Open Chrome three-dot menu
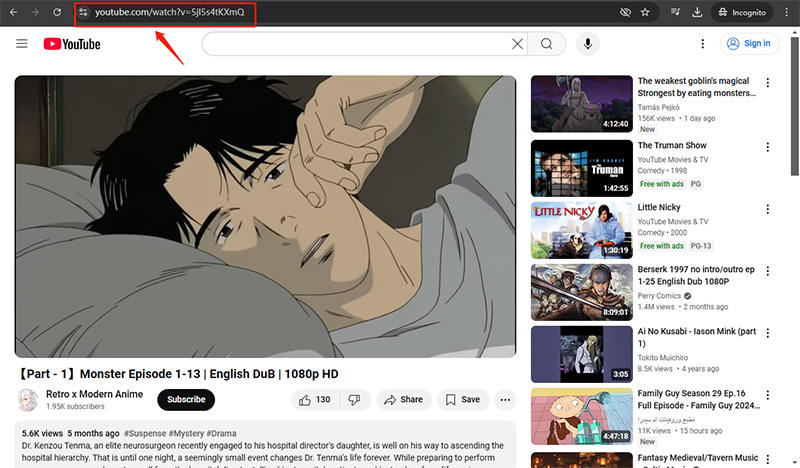This screenshot has height=468, width=800. [787, 12]
